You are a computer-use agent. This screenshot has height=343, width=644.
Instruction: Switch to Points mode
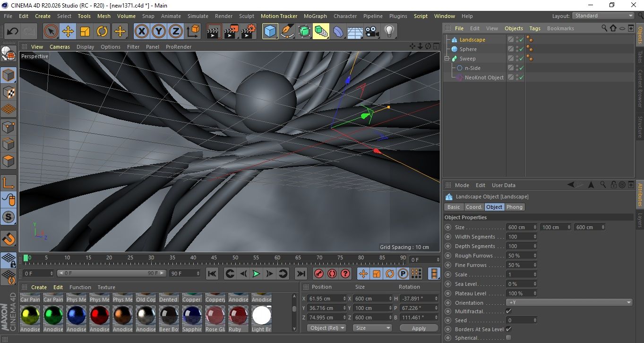click(x=9, y=127)
